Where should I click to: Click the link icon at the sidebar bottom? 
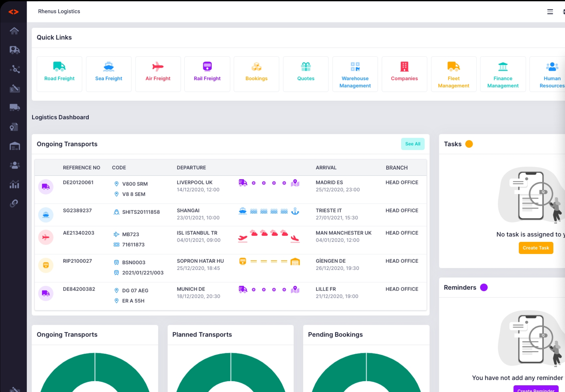click(14, 203)
